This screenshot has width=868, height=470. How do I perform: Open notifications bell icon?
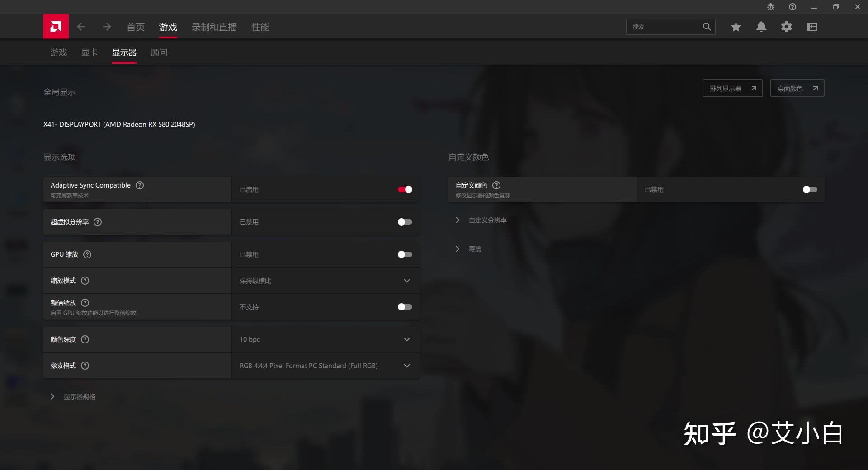tap(761, 27)
